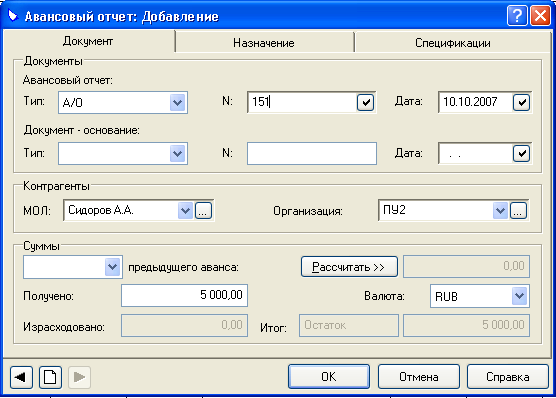Click the calculated previous advance field 0,00

point(467,266)
